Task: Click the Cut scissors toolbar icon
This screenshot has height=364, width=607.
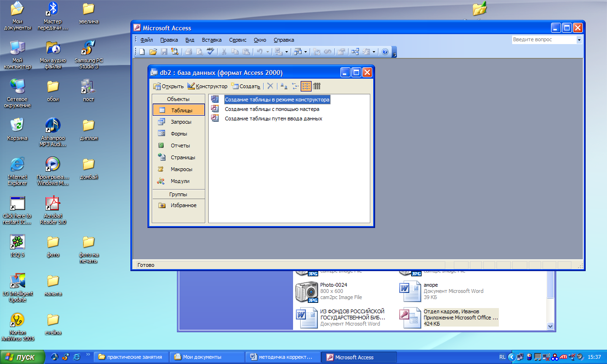Action: (223, 52)
